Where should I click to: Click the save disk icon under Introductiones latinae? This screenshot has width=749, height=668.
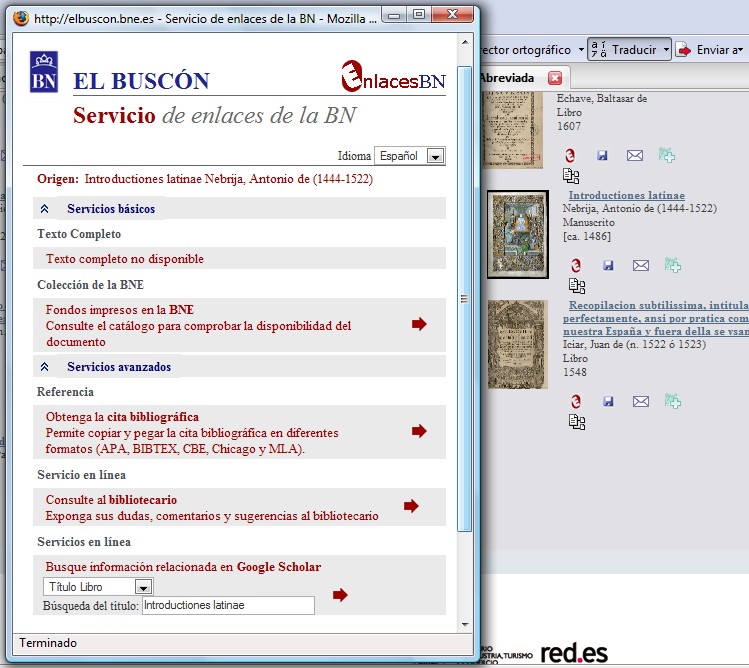pyautogui.click(x=608, y=265)
